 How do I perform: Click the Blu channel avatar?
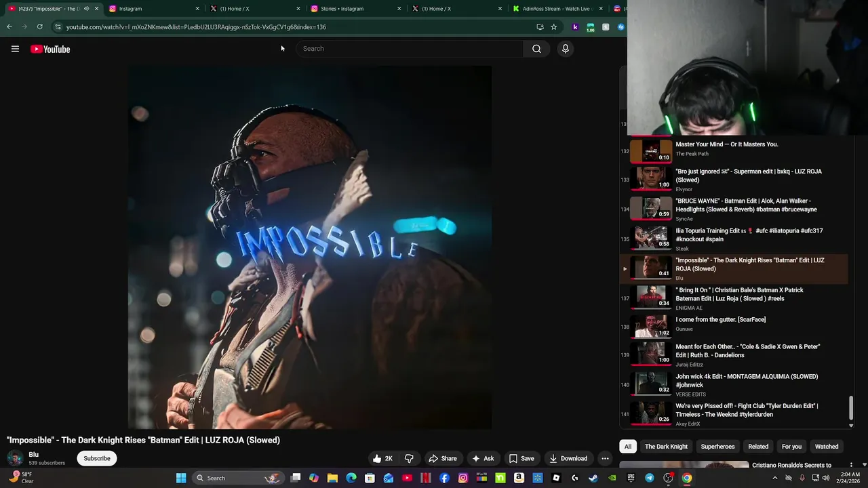tap(14, 458)
